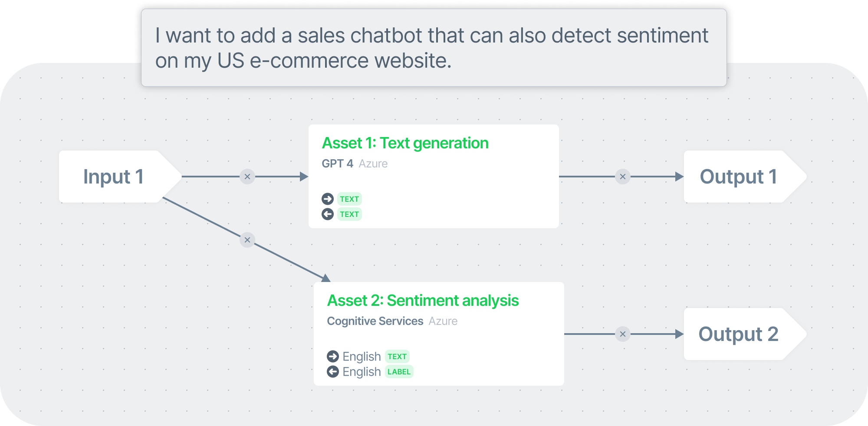Image resolution: width=868 pixels, height=426 pixels.
Task: Click the English TEXT tag in Asset 2
Action: tap(397, 357)
